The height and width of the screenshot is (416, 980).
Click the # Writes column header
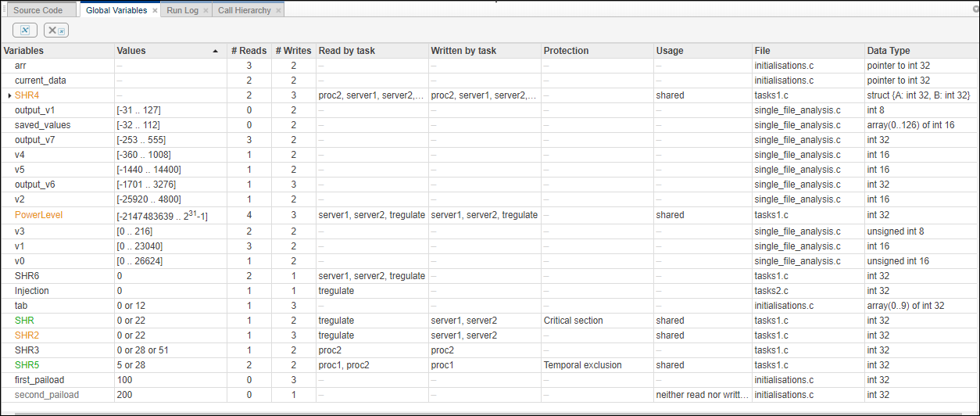[x=293, y=51]
